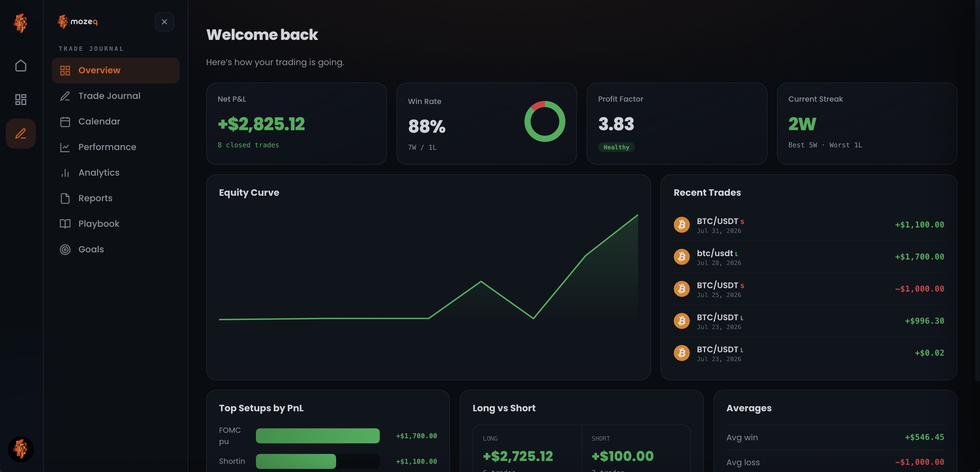Click the Playbook book icon

coord(65,224)
